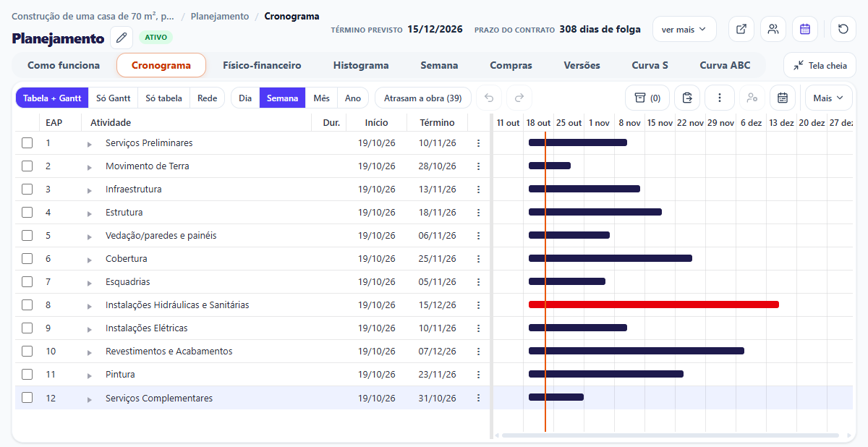Open the Curva S tab
This screenshot has height=447, width=868.
(650, 65)
